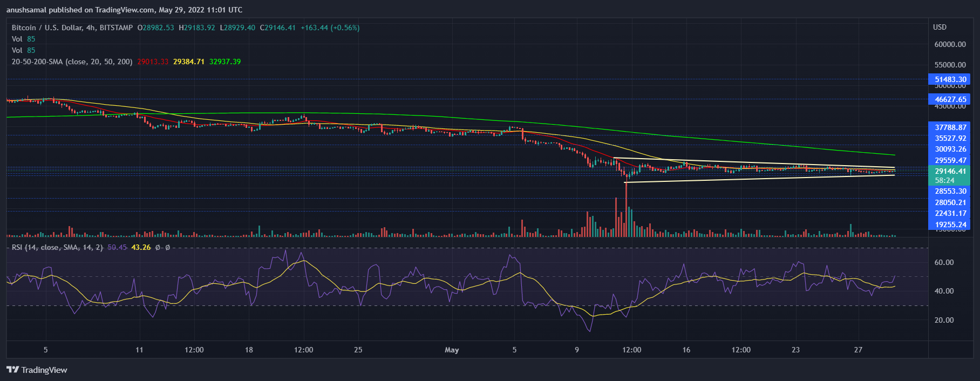Click the 23 date label on time axis
The image size is (980, 381).
795,350
